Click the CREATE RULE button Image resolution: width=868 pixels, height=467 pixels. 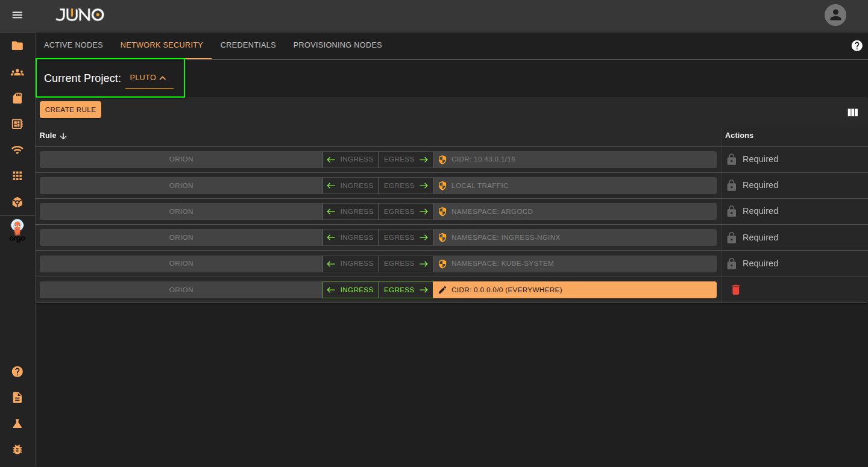(70, 110)
